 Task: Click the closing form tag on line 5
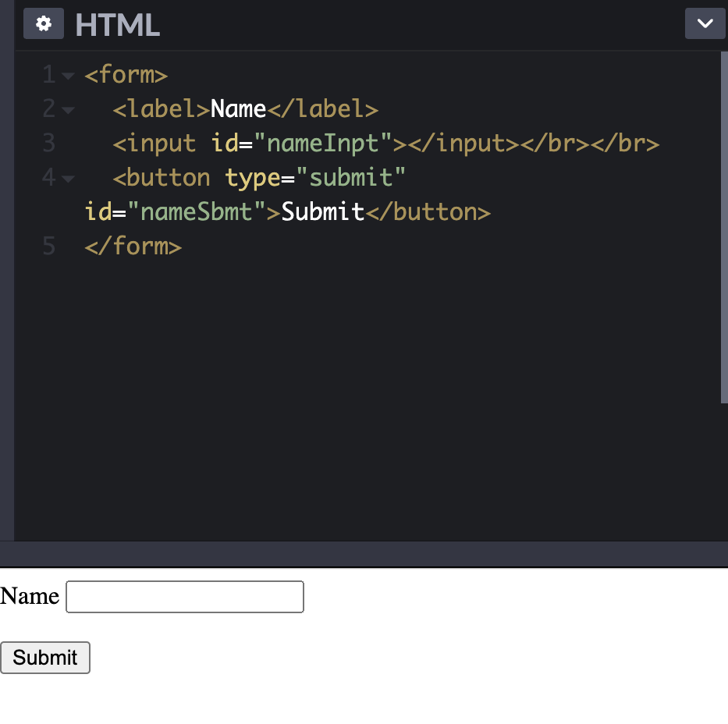click(133, 246)
